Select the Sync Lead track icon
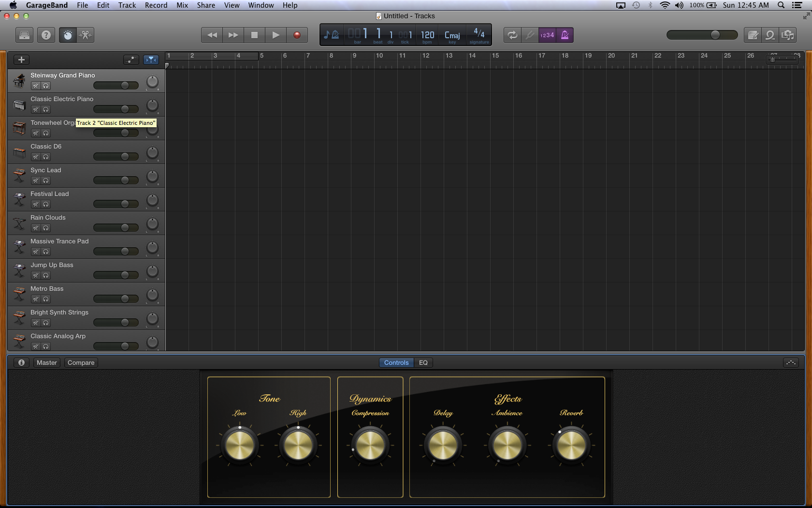Screen dimensions: 812x508 click(19, 176)
